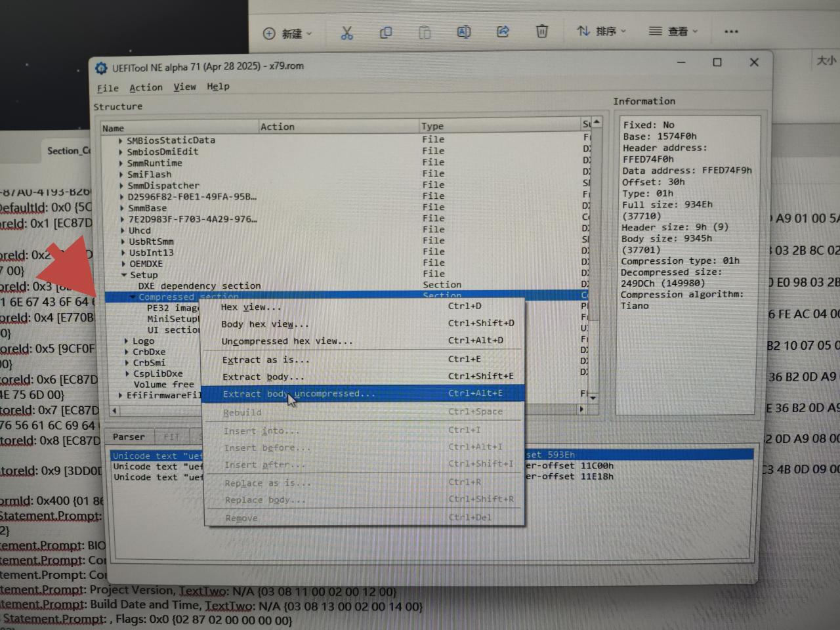Click the Cut scissors icon in Explorer toolbar
Viewport: 840px width, 630px height.
pos(347,32)
